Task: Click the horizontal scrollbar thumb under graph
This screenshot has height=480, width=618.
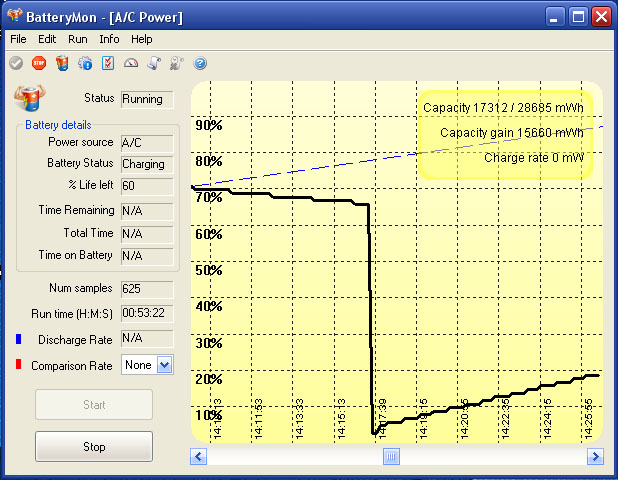Action: pos(391,457)
